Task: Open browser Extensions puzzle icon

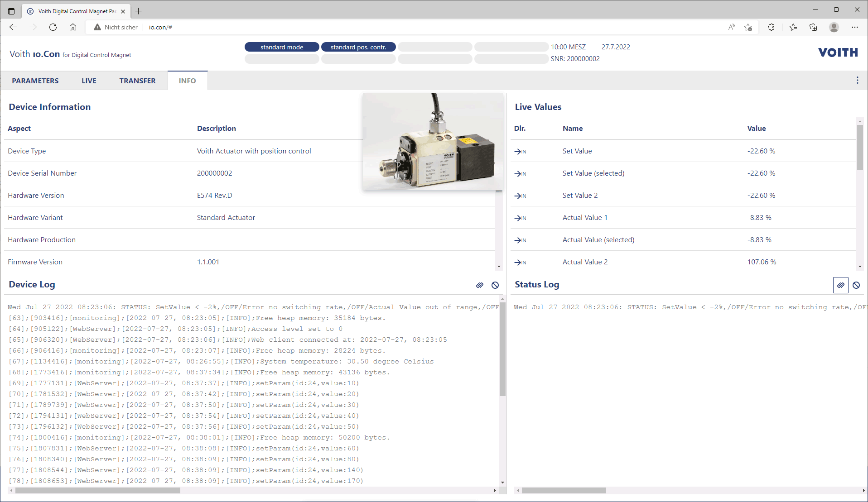Action: pos(771,27)
